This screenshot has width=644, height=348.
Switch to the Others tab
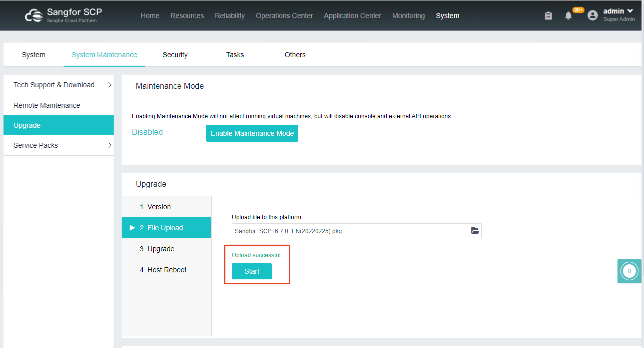[295, 55]
